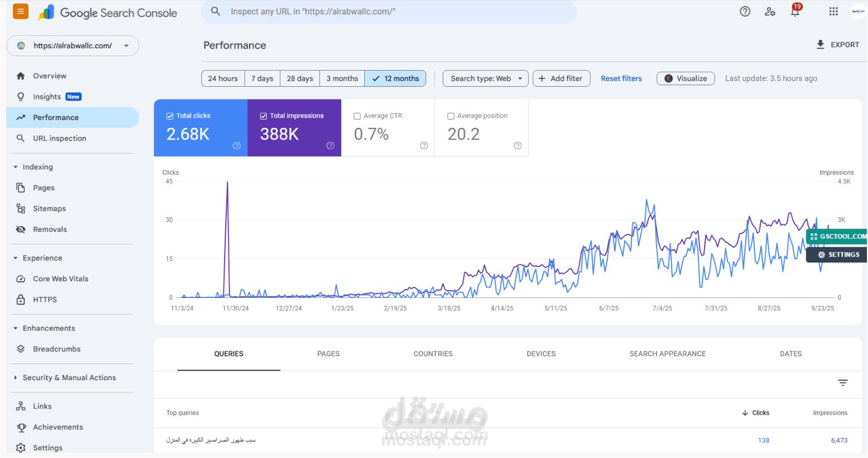The image size is (868, 458).
Task: Uncheck the Total impressions metric
Action: (264, 116)
